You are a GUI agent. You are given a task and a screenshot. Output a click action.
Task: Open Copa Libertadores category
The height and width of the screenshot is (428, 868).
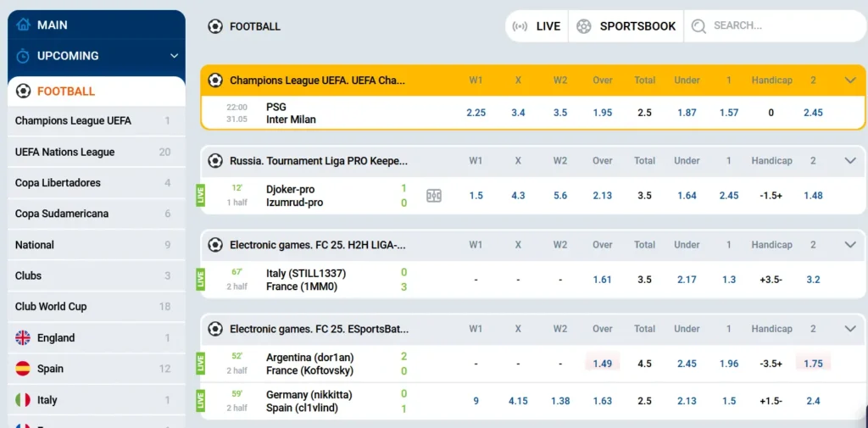[58, 183]
